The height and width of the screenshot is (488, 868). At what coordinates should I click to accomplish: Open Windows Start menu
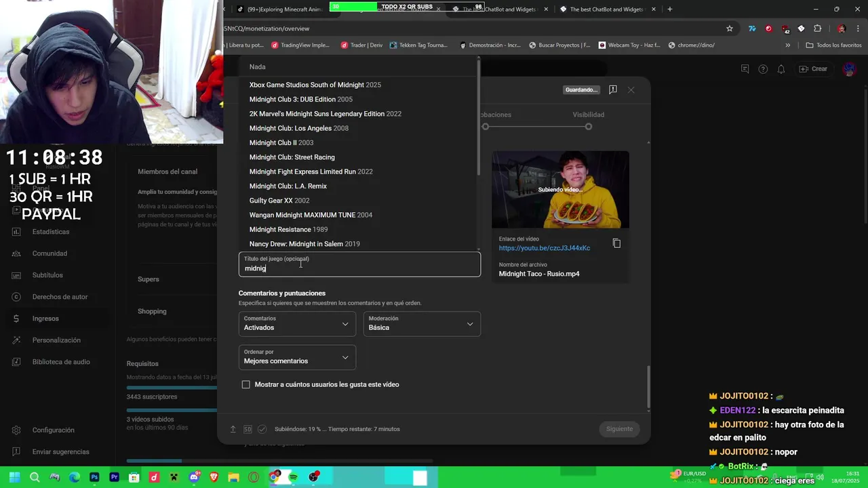[14, 477]
